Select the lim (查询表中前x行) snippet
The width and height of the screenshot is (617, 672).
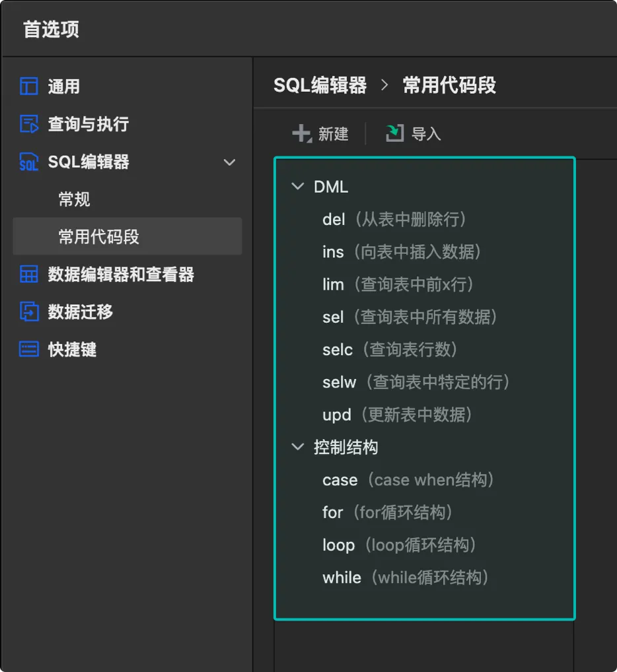click(x=398, y=285)
